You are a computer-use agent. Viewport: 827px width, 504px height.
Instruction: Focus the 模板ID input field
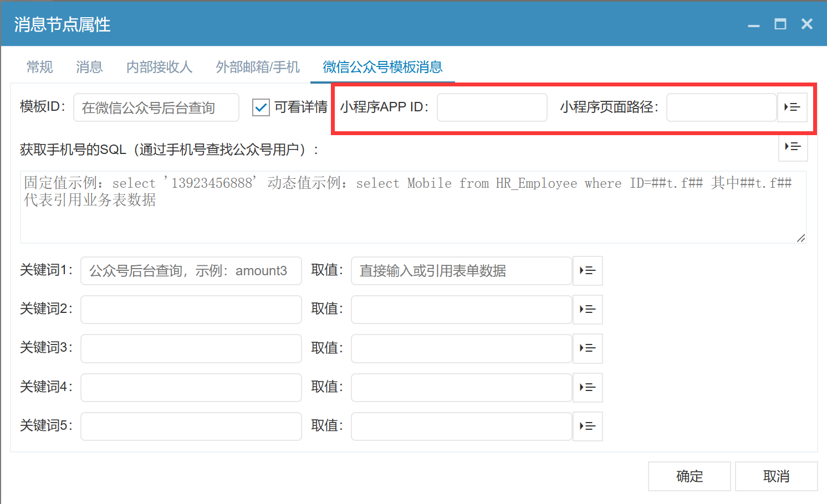click(x=156, y=107)
